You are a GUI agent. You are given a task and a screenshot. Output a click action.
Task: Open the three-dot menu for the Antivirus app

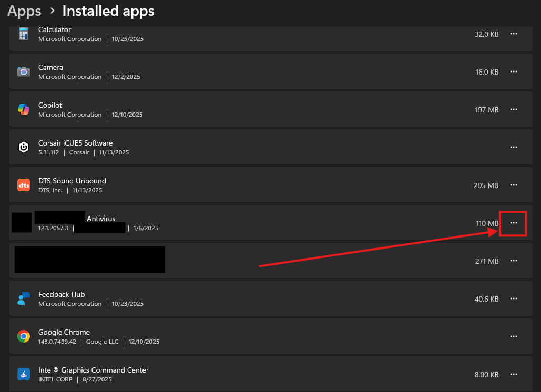point(513,223)
